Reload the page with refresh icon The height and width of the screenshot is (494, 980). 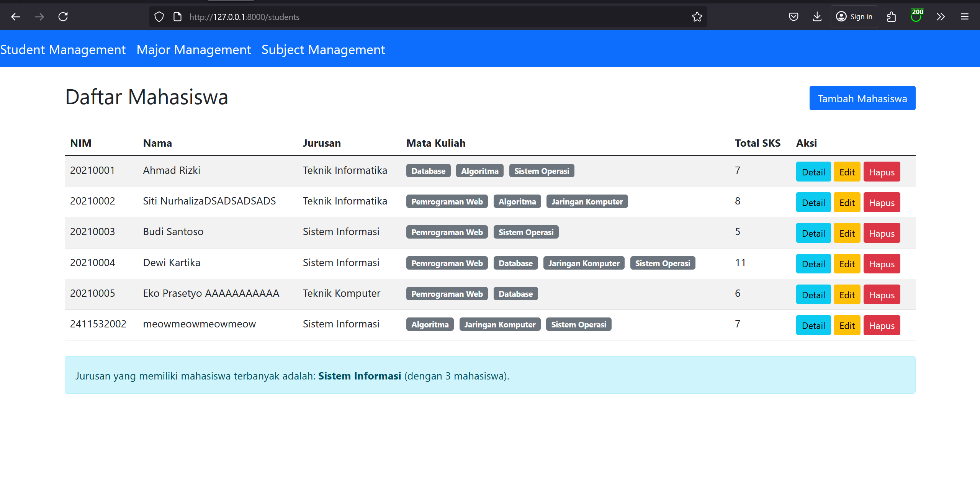[x=63, y=17]
